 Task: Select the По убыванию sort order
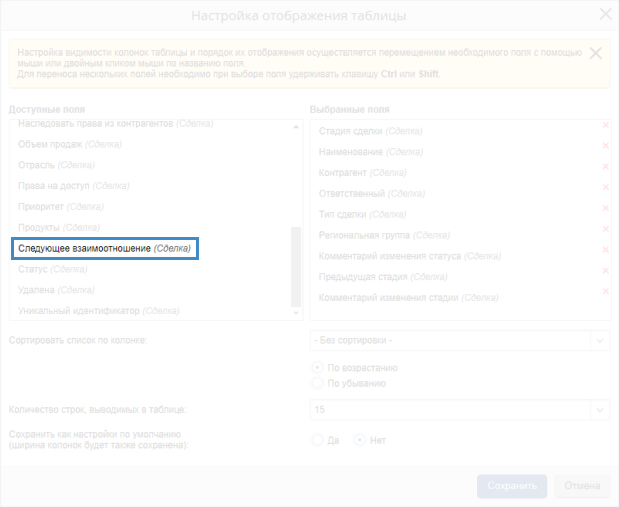(318, 383)
